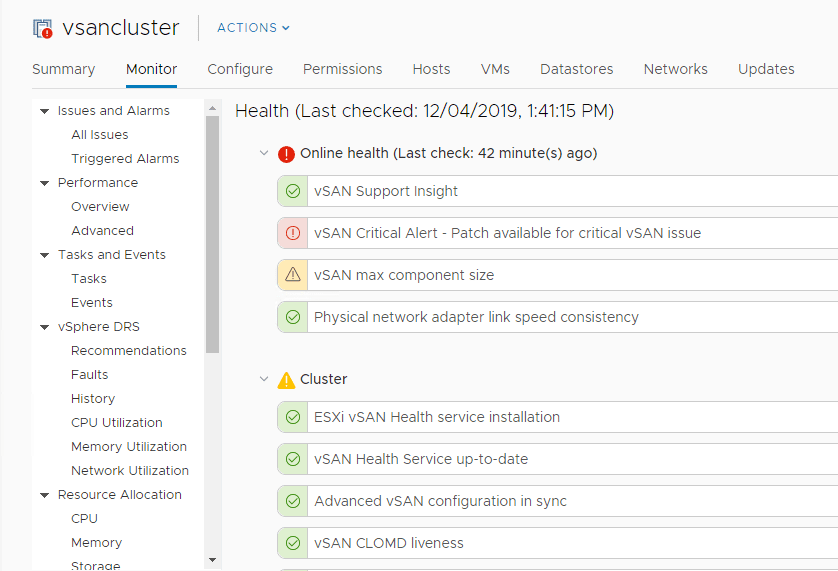Click green check beside Advanced vSAN configuration in sync

pos(293,501)
